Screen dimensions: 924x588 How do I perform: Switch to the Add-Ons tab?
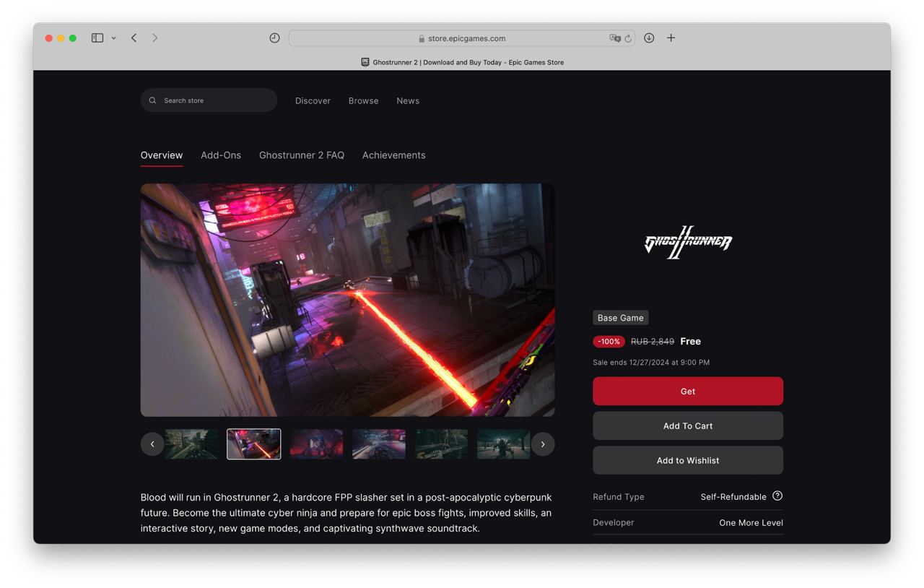(221, 155)
